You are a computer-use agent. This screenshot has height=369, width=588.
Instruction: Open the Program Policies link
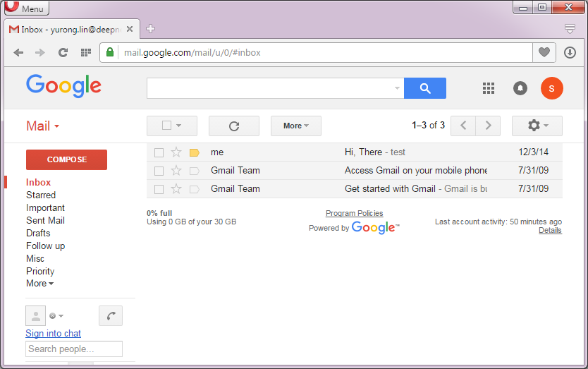(355, 213)
